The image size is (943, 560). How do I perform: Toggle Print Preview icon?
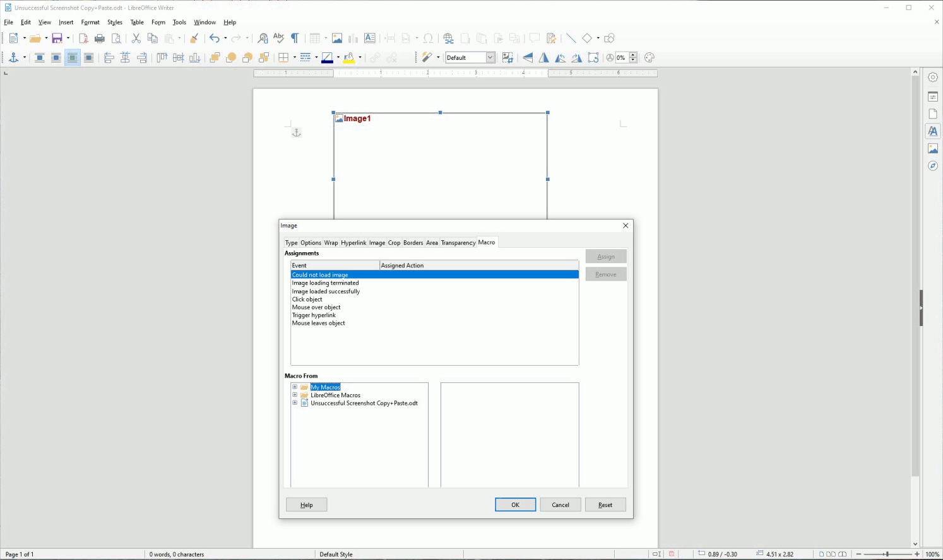[x=116, y=38]
